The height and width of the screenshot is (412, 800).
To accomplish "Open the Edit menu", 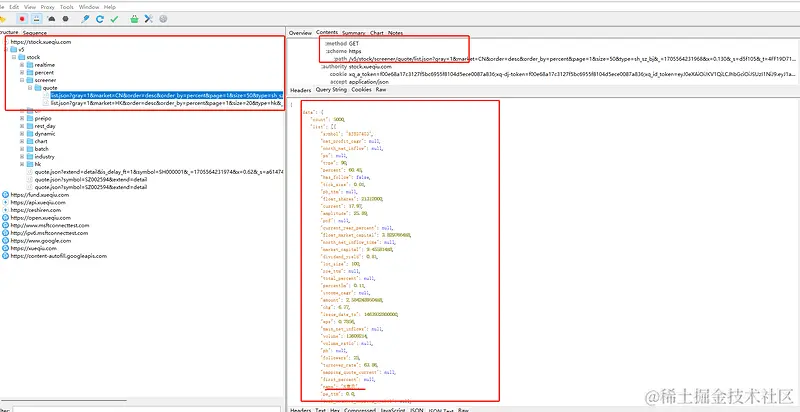I will pyautogui.click(x=14, y=7).
